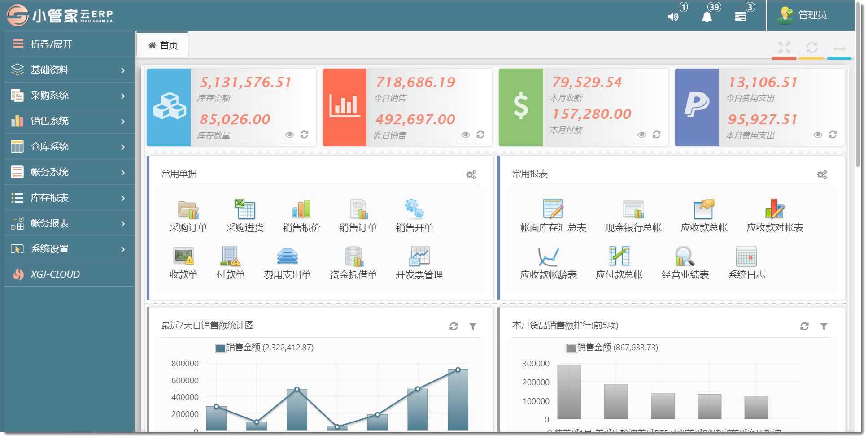This screenshot has width=868, height=439.
Task: Toggle 销售金额 legend in 7-day sales chart
Action: pyautogui.click(x=265, y=348)
